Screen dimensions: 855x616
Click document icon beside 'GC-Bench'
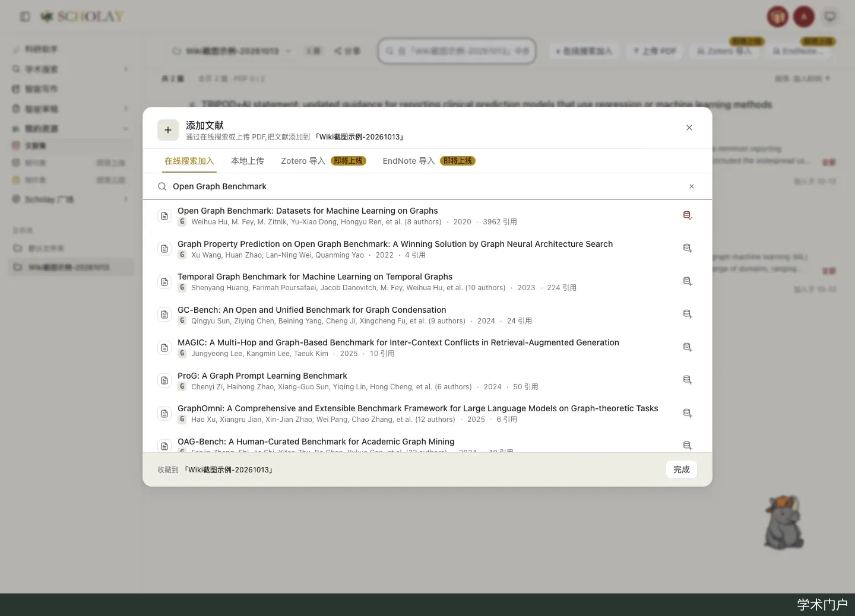point(164,315)
